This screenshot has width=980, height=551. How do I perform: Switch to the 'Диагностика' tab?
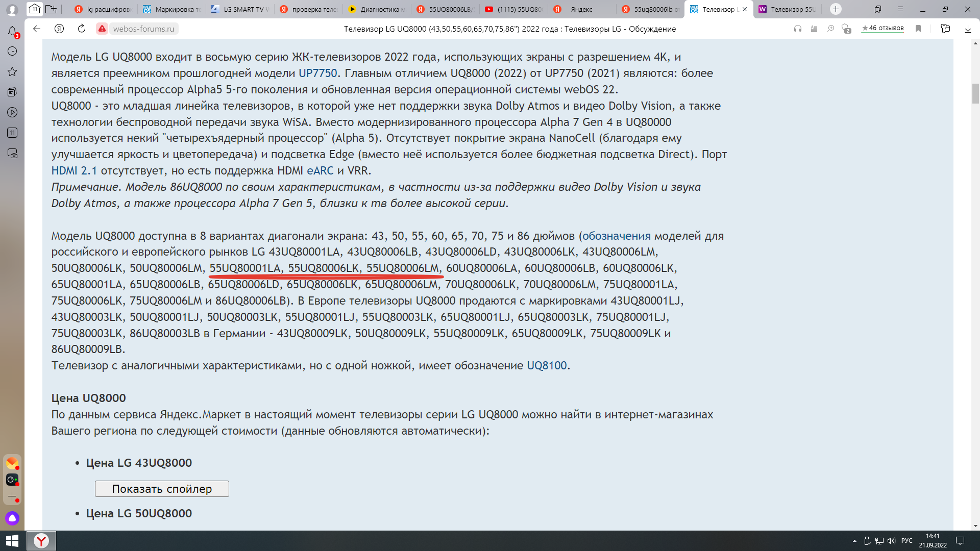(377, 9)
